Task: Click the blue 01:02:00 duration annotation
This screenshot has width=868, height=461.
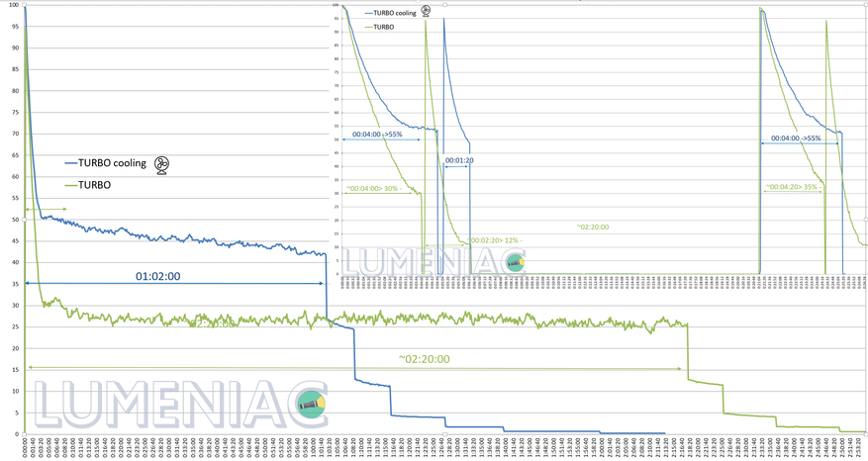Action: click(158, 276)
